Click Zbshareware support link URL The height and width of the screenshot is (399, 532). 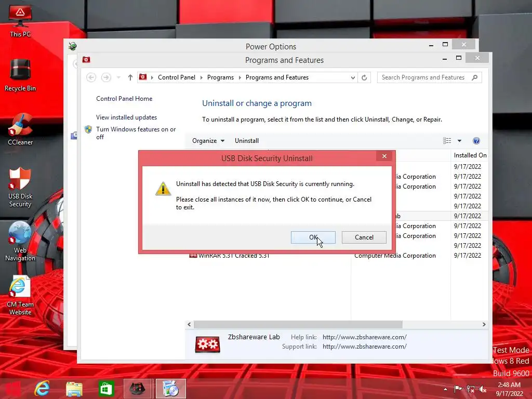tap(364, 347)
